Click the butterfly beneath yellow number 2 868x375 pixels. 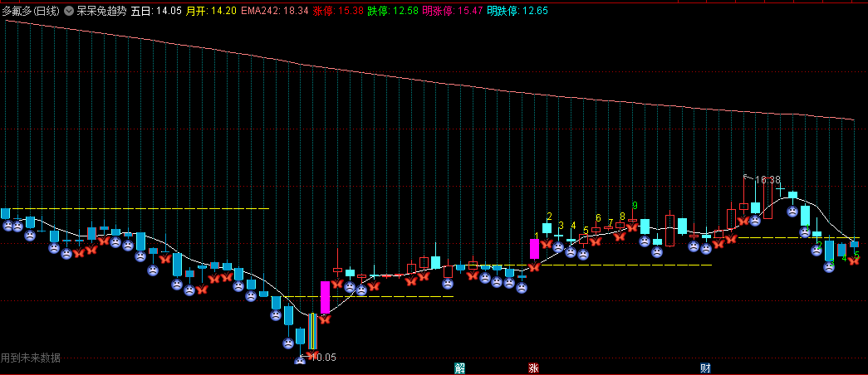pos(547,244)
